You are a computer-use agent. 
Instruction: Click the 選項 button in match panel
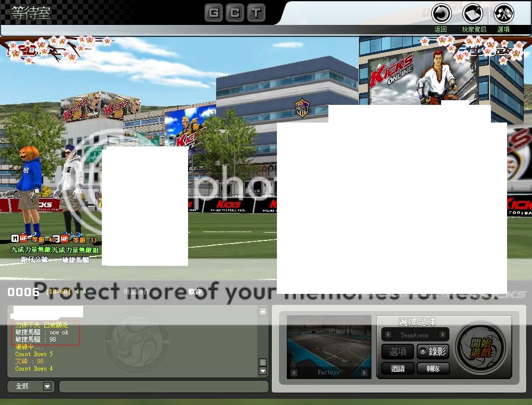coord(397,352)
